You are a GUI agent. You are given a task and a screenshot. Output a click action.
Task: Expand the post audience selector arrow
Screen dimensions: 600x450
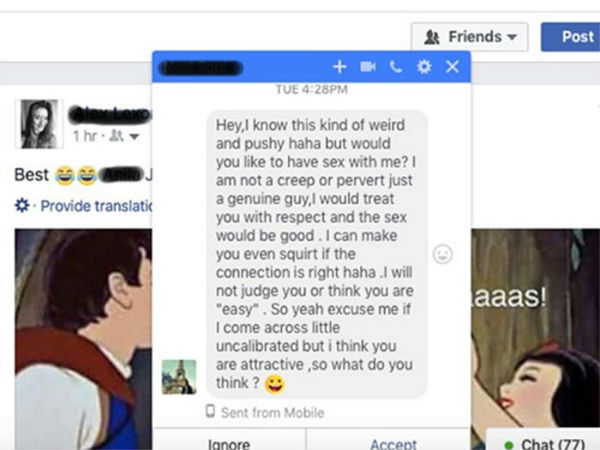(134, 136)
